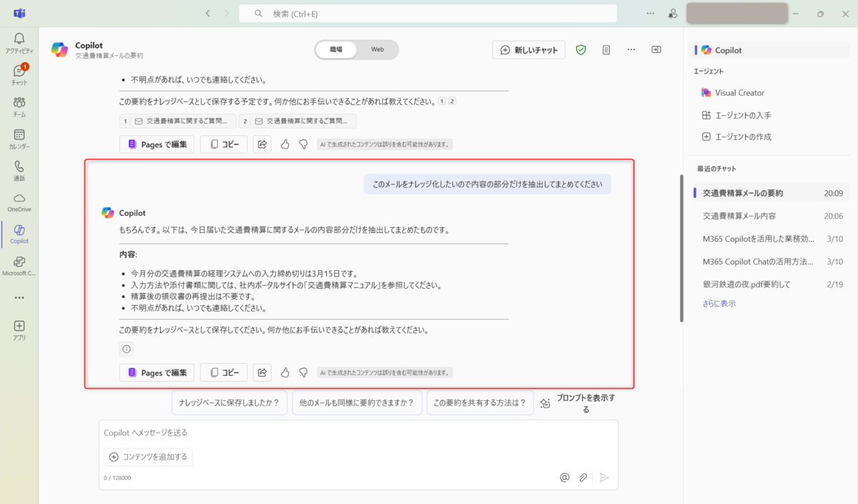
Task: Open the カレンダー calendar app
Action: pyautogui.click(x=19, y=139)
